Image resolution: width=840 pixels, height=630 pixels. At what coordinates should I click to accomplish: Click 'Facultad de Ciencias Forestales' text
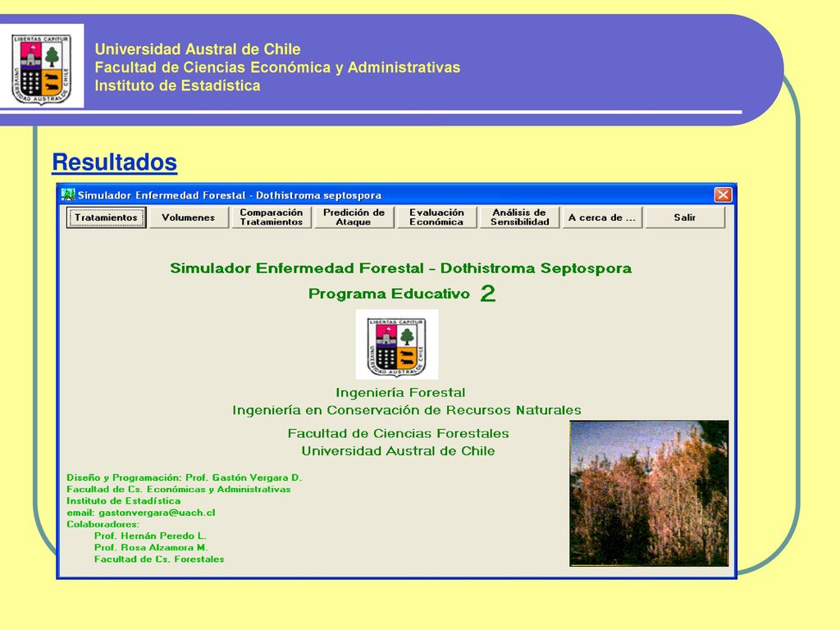[x=398, y=433]
